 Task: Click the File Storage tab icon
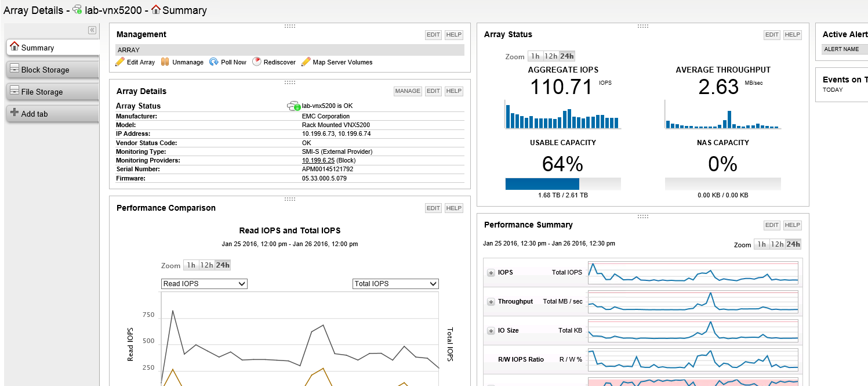pos(14,91)
